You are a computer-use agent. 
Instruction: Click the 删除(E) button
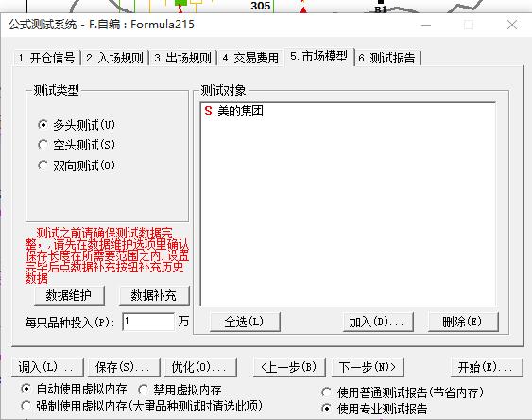pos(463,322)
